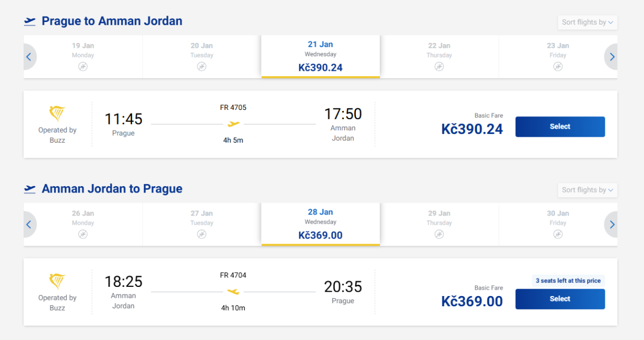The width and height of the screenshot is (644, 340).
Task: Click the Ryanair harp logo for flight FR 4705
Action: (57, 114)
